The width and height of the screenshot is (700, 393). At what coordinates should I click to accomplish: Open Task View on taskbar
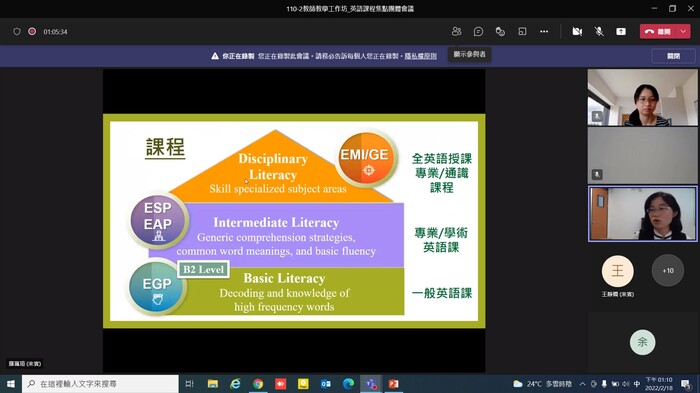(x=189, y=384)
